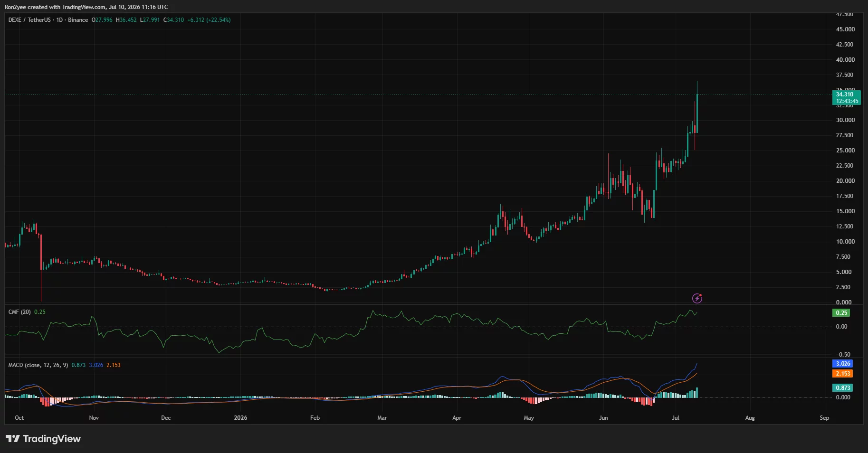Click the 37.500 price axis label

pyautogui.click(x=845, y=75)
